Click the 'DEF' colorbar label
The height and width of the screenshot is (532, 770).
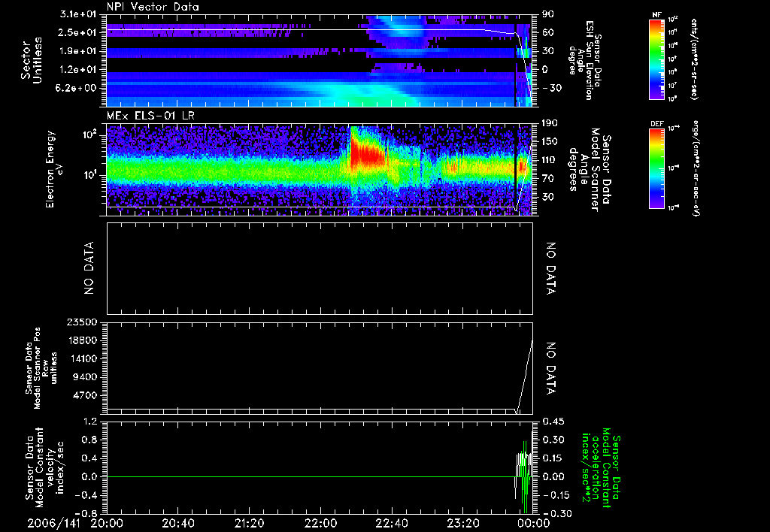click(657, 124)
